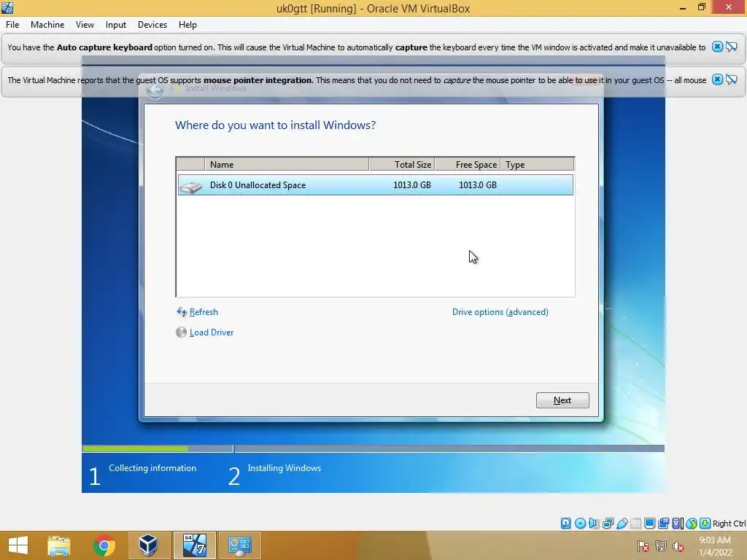Click the Refresh link

tap(204, 312)
